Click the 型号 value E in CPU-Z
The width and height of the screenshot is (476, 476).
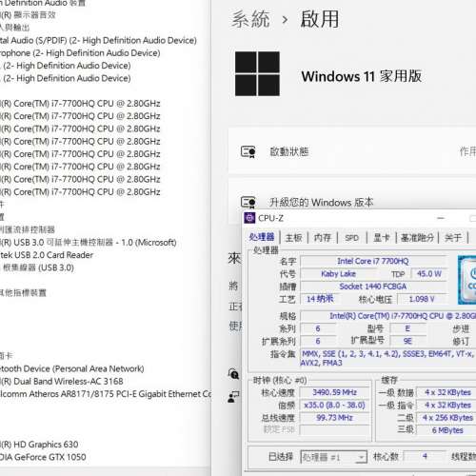coord(407,328)
